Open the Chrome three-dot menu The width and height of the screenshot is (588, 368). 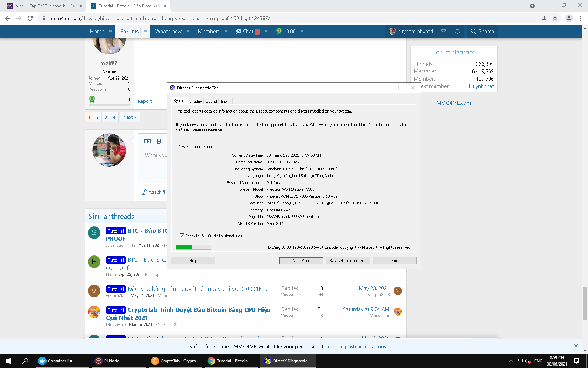[581, 18]
